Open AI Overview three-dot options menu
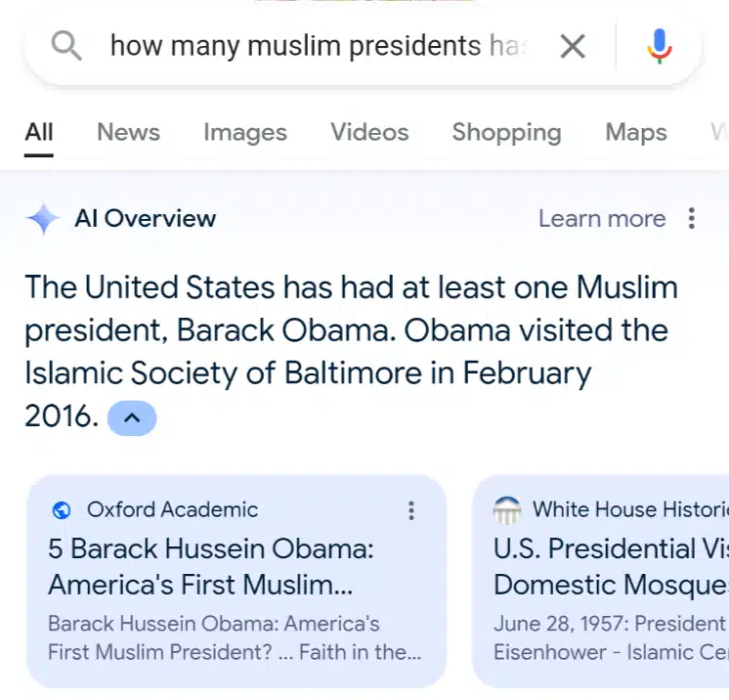729x700 pixels. pyautogui.click(x=692, y=218)
